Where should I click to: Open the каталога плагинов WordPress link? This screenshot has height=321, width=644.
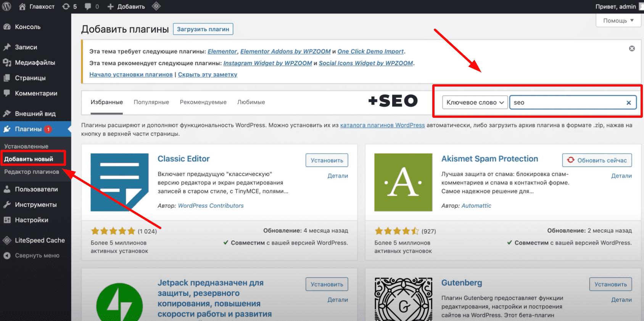coord(382,125)
